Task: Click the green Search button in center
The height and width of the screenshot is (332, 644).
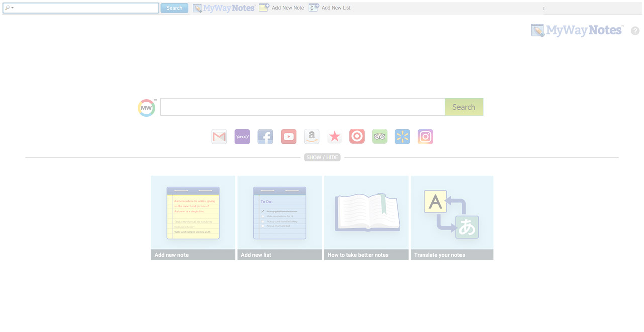Action: tap(464, 107)
